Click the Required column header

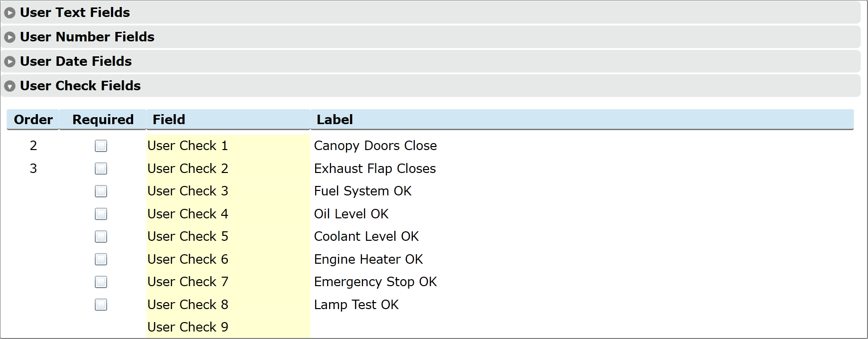103,120
